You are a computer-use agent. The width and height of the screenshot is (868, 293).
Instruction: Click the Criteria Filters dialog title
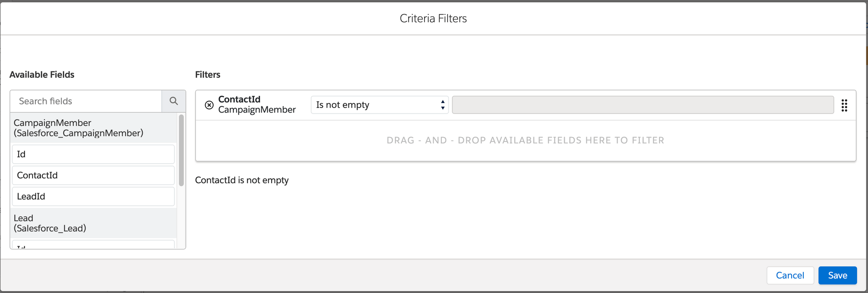[433, 19]
